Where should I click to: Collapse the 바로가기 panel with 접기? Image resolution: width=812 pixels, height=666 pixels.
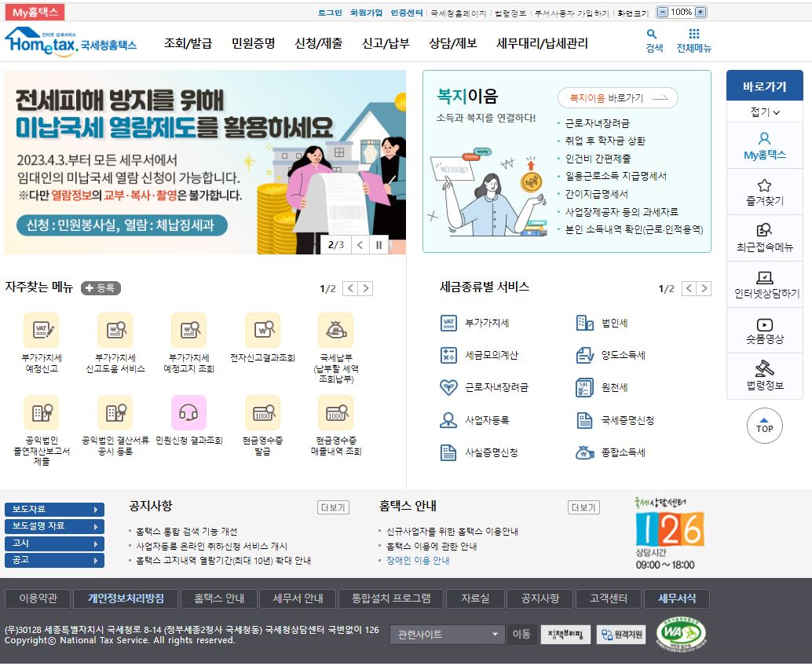tap(763, 112)
